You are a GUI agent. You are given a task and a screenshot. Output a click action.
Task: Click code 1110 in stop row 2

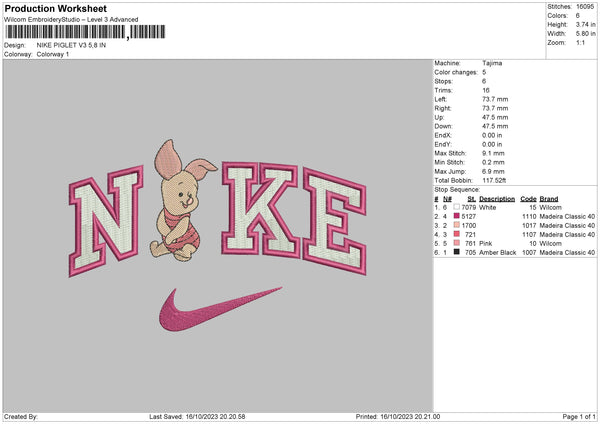tap(529, 216)
